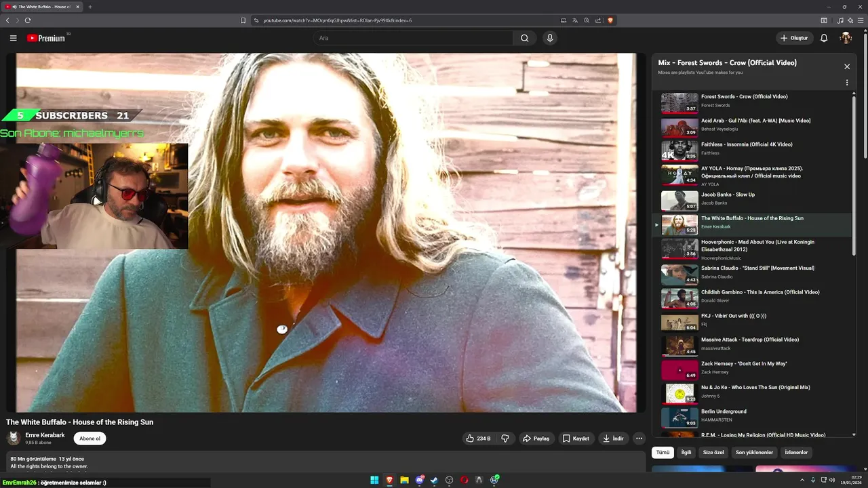Click the YouTube search input field
This screenshot has width=868, height=488.
(x=413, y=38)
